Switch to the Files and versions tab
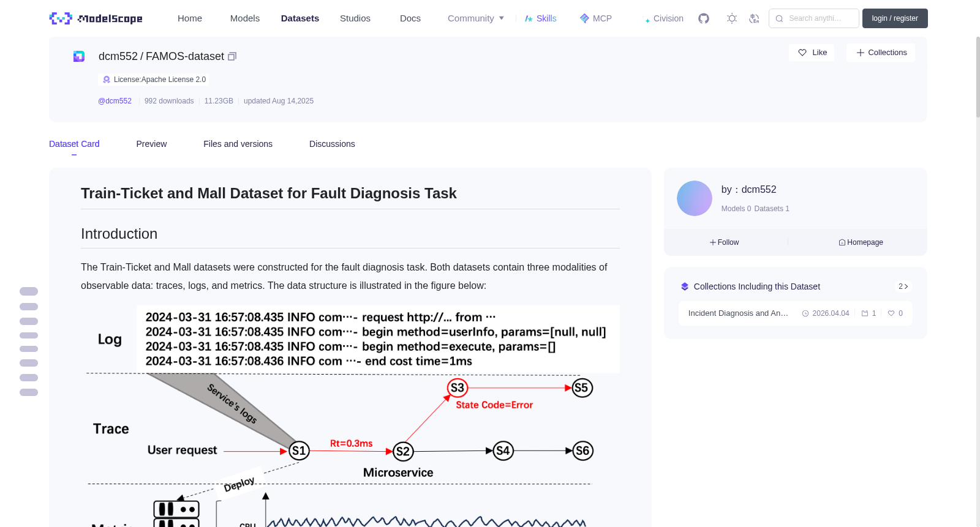Viewport: 980px width, 527px height. point(238,144)
